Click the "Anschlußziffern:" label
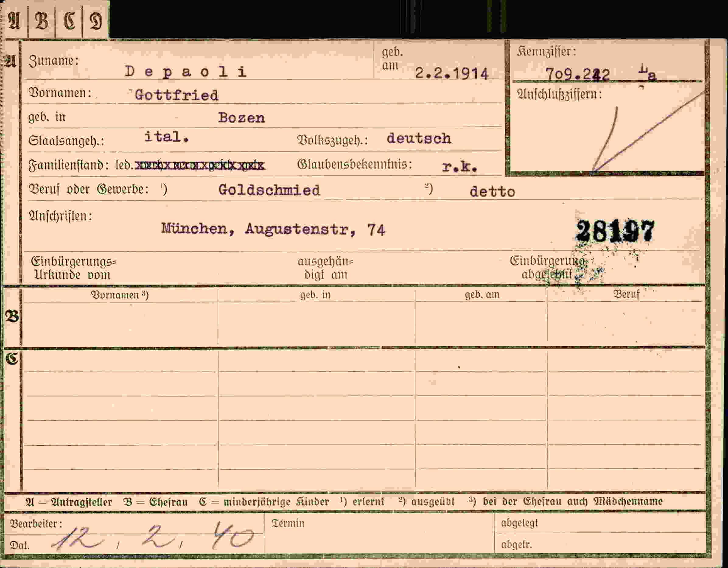Image resolution: width=728 pixels, height=568 pixels. [560, 94]
